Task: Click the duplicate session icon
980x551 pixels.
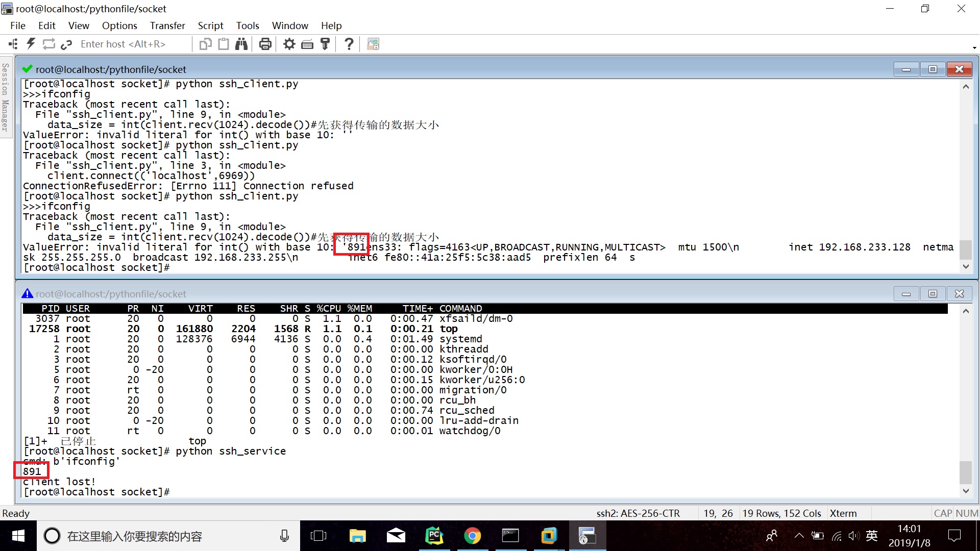Action: point(207,44)
